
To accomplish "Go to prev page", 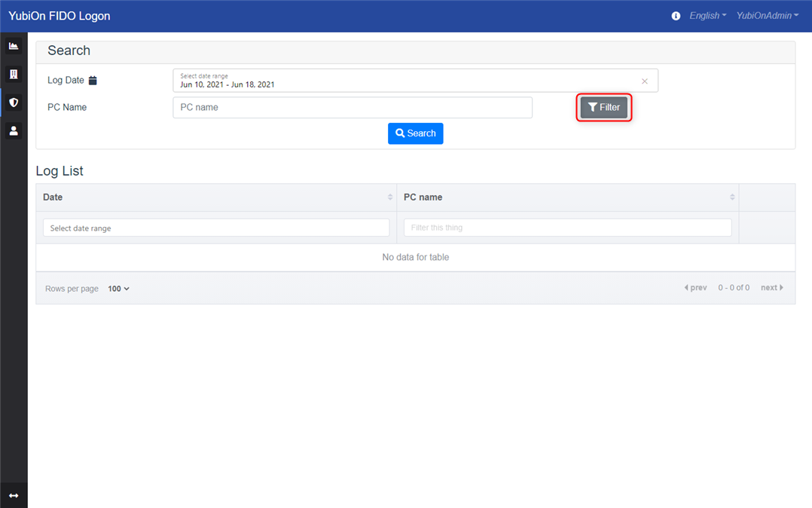I will click(695, 288).
